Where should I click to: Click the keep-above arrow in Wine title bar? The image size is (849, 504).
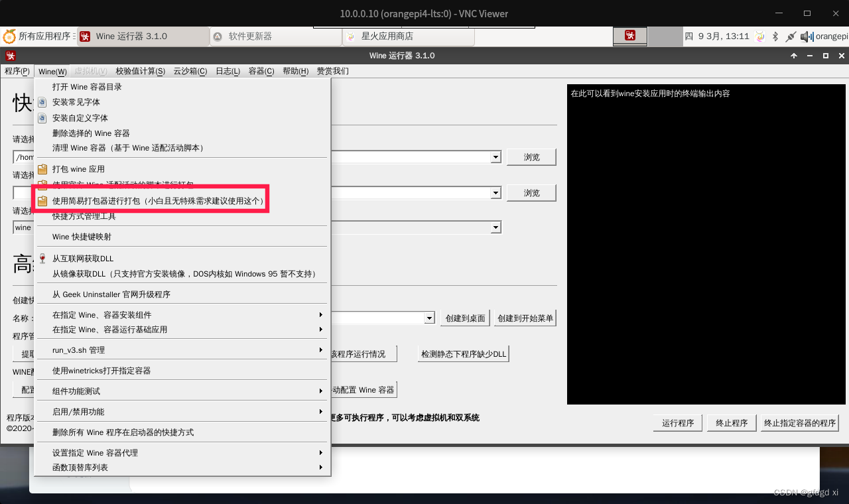pos(794,56)
